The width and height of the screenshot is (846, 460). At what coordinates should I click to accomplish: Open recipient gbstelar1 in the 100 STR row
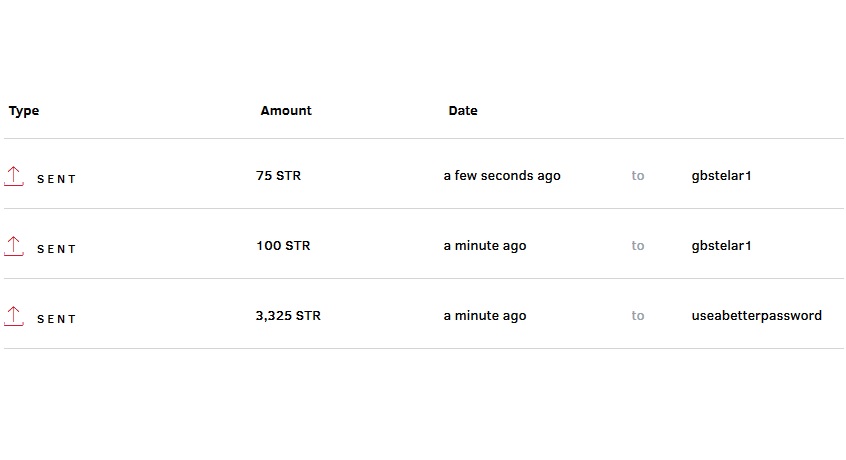(721, 246)
